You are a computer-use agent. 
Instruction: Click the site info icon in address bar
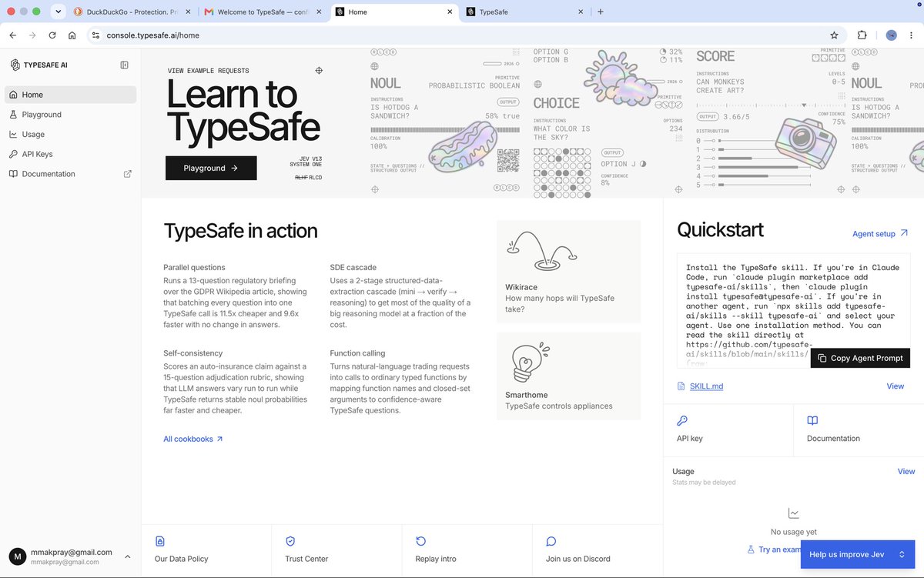95,35
